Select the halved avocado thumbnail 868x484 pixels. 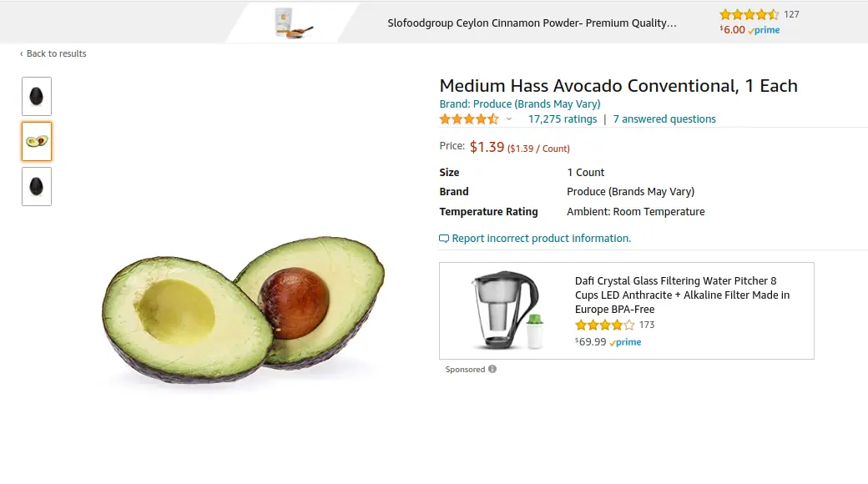coord(36,141)
